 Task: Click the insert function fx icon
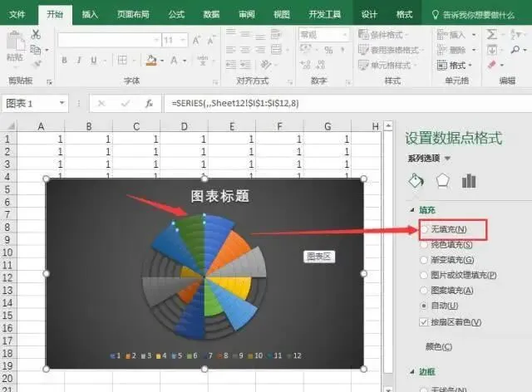tap(149, 104)
